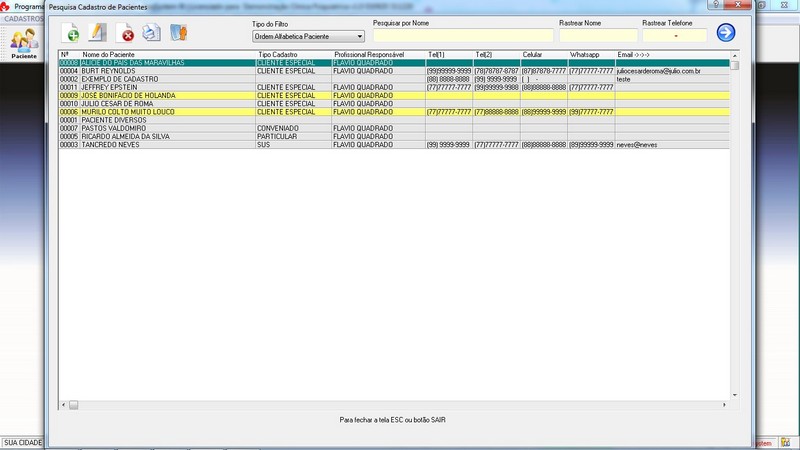Screen dimensions: 800x450
Task: Add a new patient record icon
Action: point(70,33)
